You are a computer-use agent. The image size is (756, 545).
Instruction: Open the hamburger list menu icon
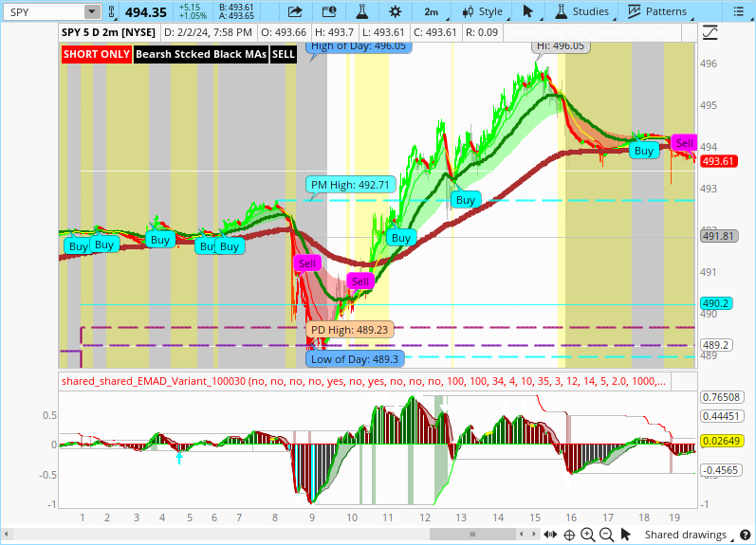click(x=738, y=11)
